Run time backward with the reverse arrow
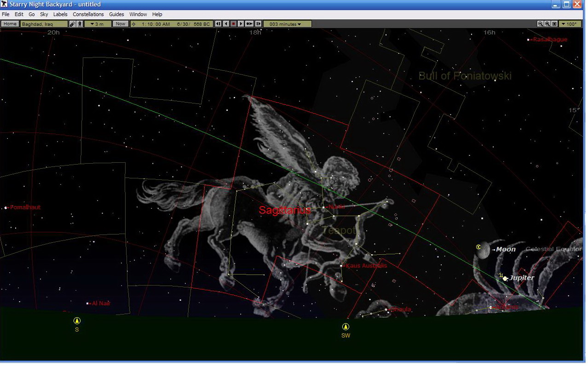 click(226, 24)
